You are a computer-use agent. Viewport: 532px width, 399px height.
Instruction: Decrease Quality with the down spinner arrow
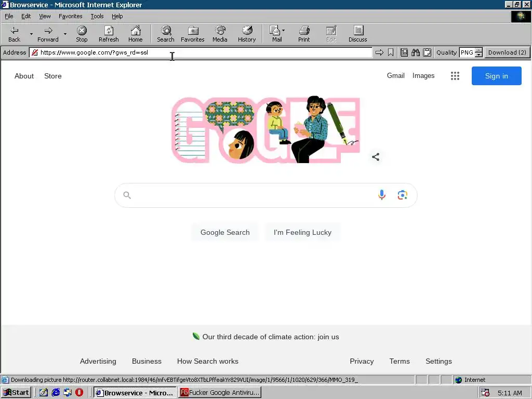[x=478, y=55]
